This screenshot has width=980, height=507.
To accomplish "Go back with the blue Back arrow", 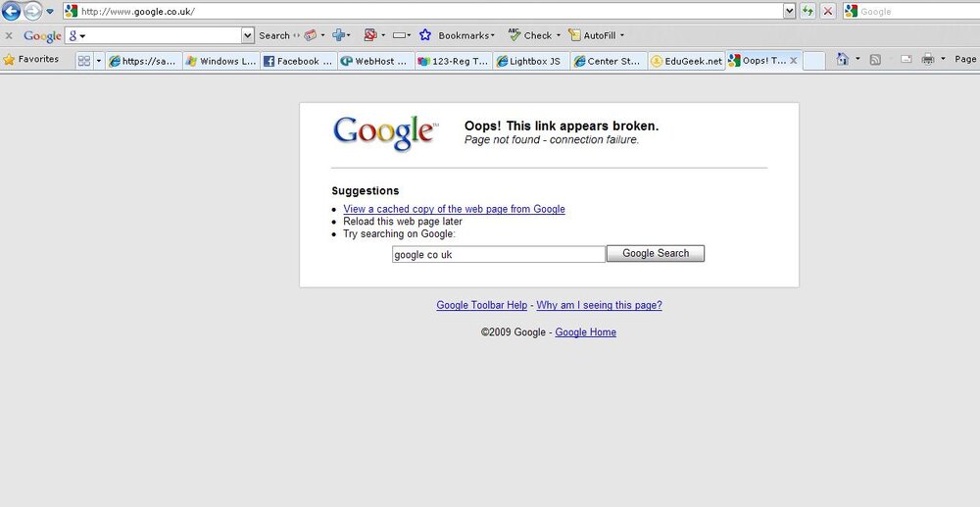I will [11, 11].
